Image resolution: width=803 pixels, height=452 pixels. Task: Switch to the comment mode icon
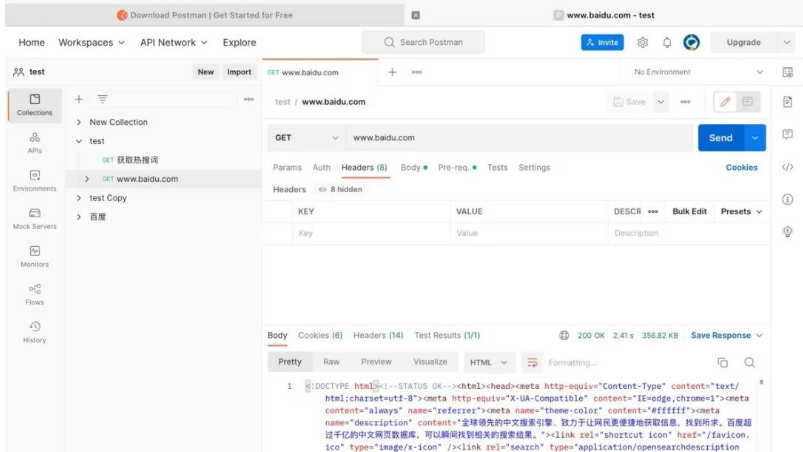tap(748, 102)
